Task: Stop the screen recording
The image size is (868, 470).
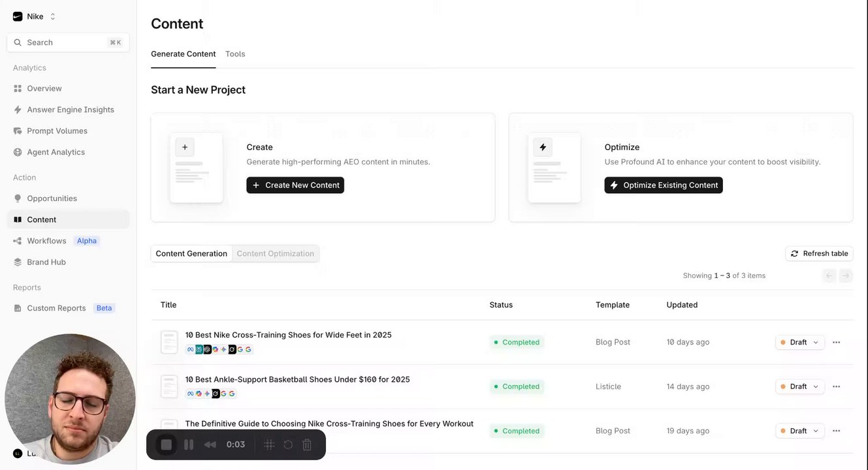Action: pyautogui.click(x=167, y=445)
